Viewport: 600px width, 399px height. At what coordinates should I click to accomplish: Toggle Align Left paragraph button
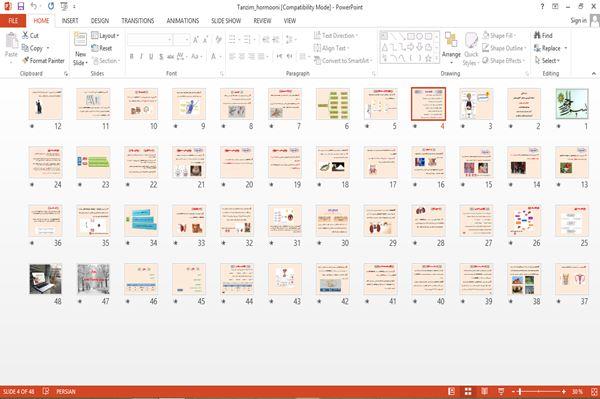click(x=232, y=57)
